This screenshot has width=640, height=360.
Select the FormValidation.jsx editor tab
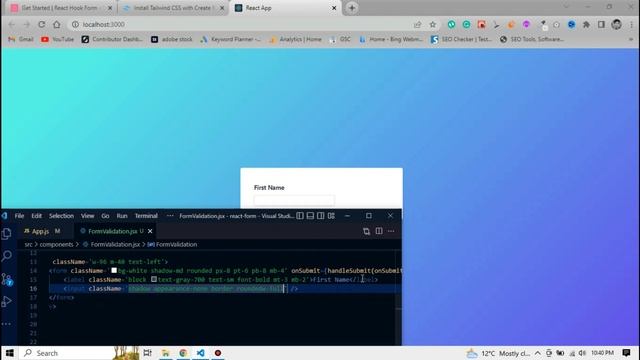(x=112, y=231)
